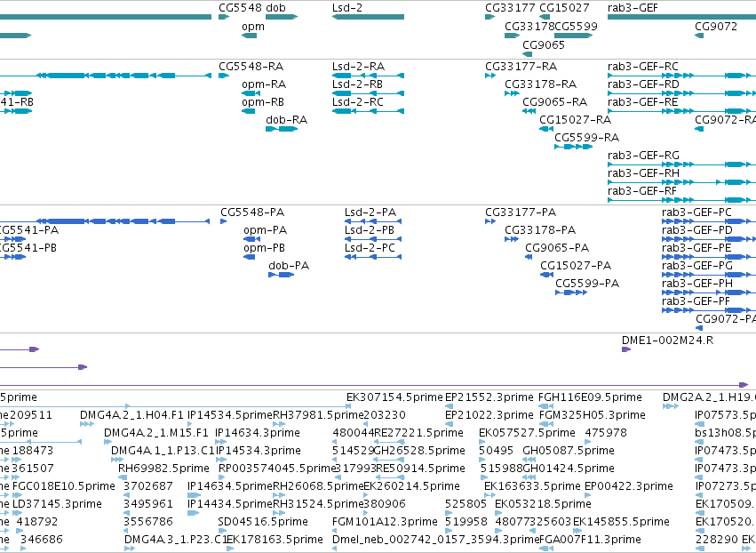
Task: Click the DME1-002M24.R purple arrow glyph
Action: coord(626,349)
